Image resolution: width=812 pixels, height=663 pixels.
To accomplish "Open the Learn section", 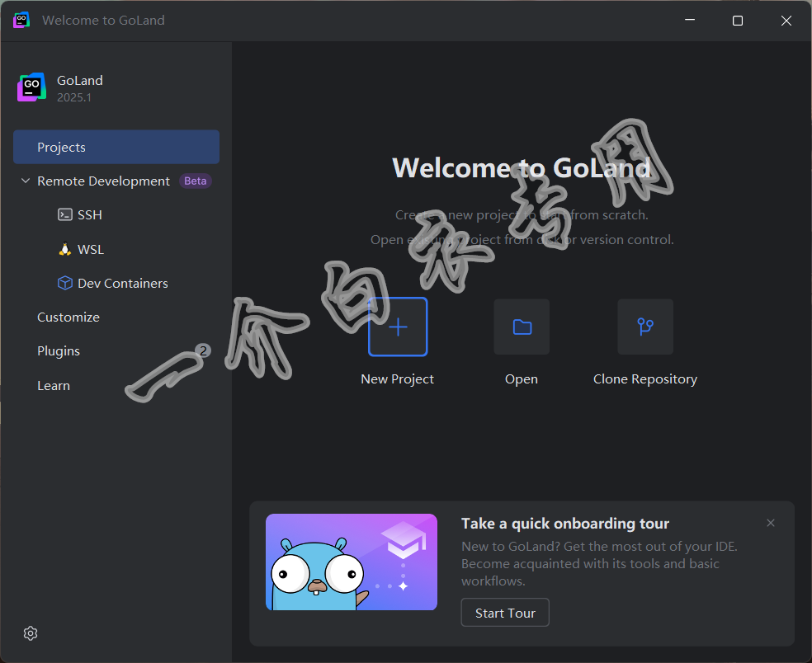I will 54,386.
